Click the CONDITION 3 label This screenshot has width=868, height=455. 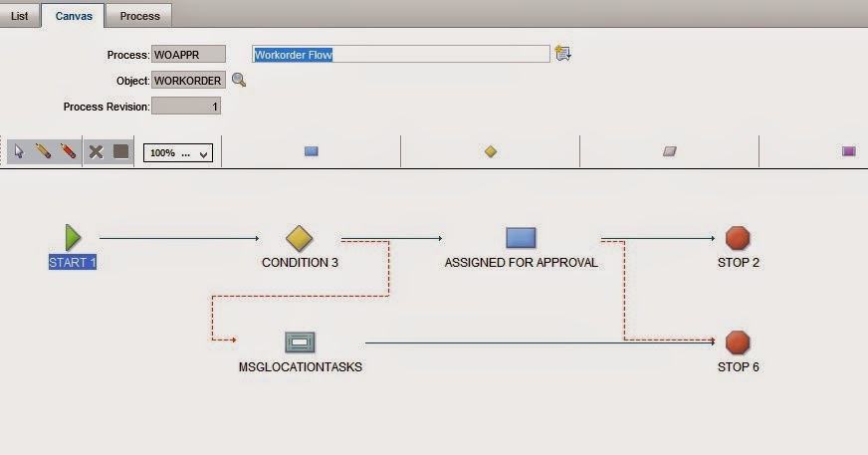(x=300, y=263)
